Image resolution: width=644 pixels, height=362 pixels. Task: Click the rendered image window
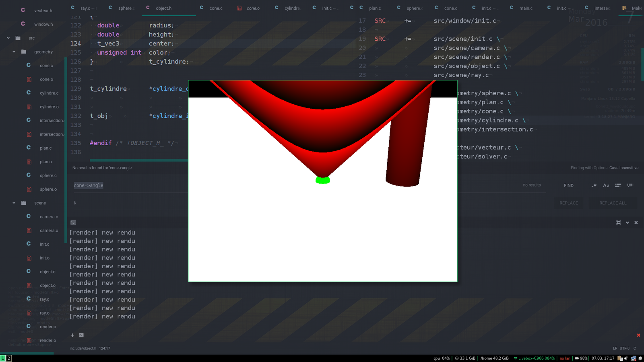[323, 181]
